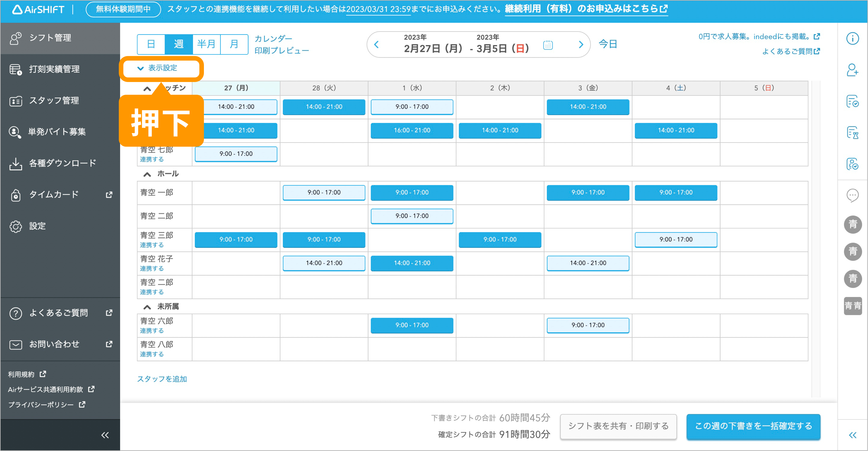Click 連携する under 青空 六郎
Image resolution: width=868 pixels, height=451 pixels.
pyautogui.click(x=152, y=331)
